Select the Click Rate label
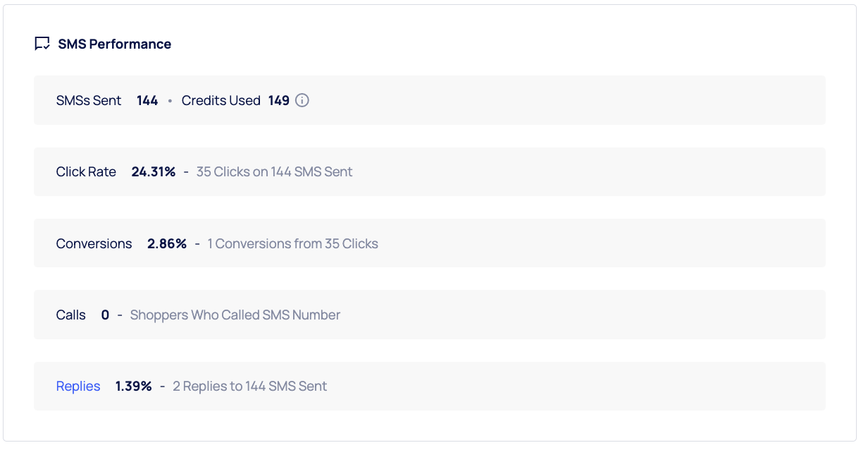The width and height of the screenshot is (868, 450). pos(86,171)
